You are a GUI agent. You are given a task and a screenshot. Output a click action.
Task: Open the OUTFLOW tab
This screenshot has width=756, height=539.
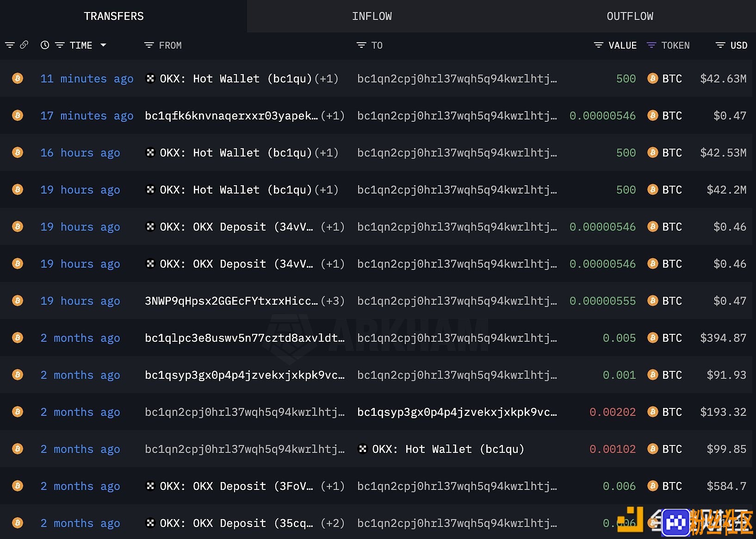630,16
